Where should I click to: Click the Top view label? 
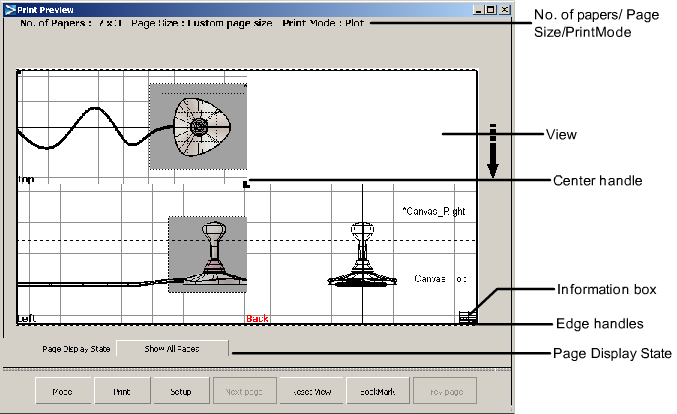click(x=26, y=179)
